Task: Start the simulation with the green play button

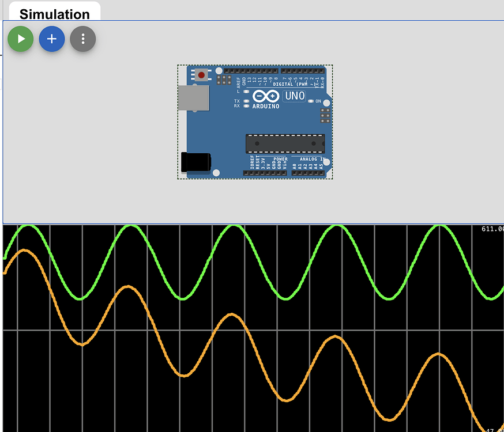Action: click(x=20, y=39)
